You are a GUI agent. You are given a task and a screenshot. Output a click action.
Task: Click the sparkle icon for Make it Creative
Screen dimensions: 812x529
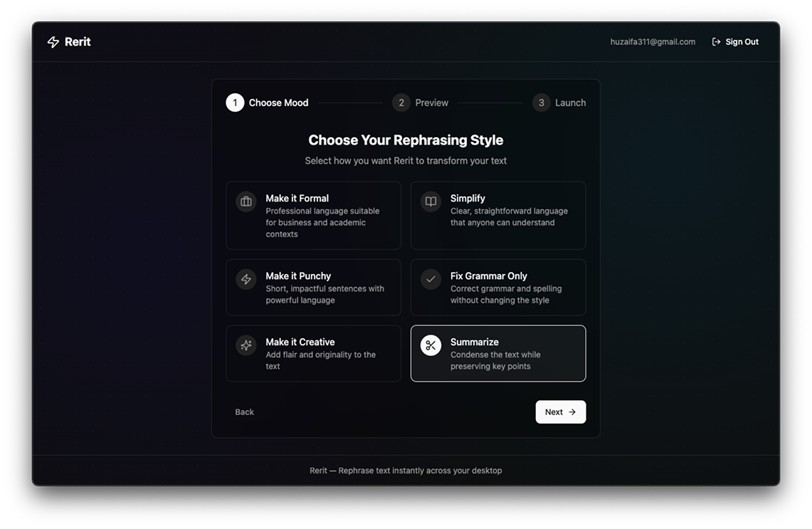tap(246, 345)
